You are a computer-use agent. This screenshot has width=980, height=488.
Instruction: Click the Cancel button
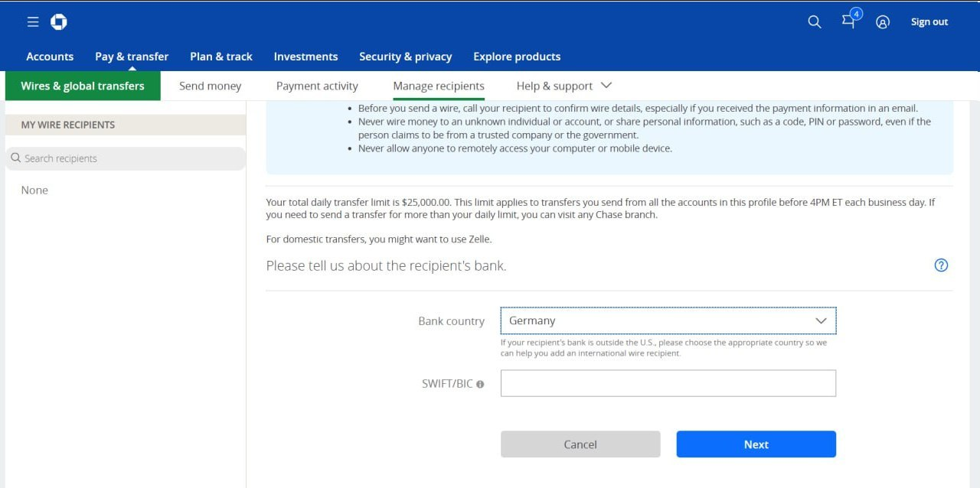pos(580,444)
